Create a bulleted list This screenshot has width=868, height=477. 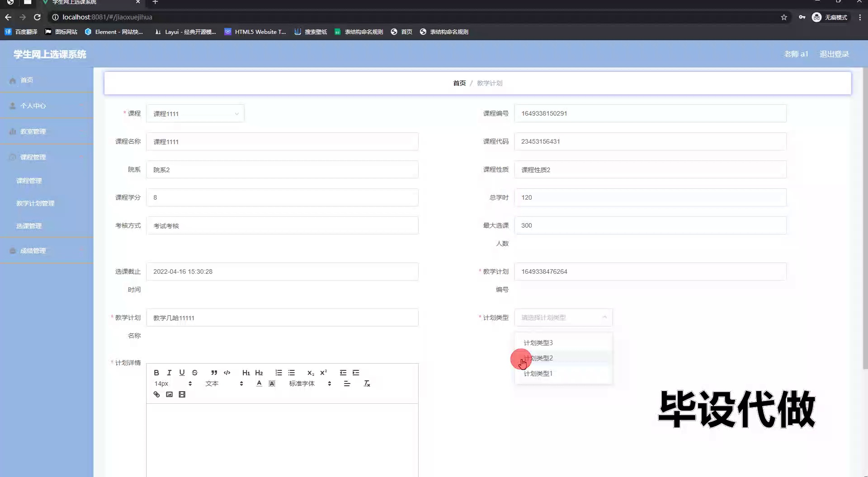pyautogui.click(x=291, y=373)
